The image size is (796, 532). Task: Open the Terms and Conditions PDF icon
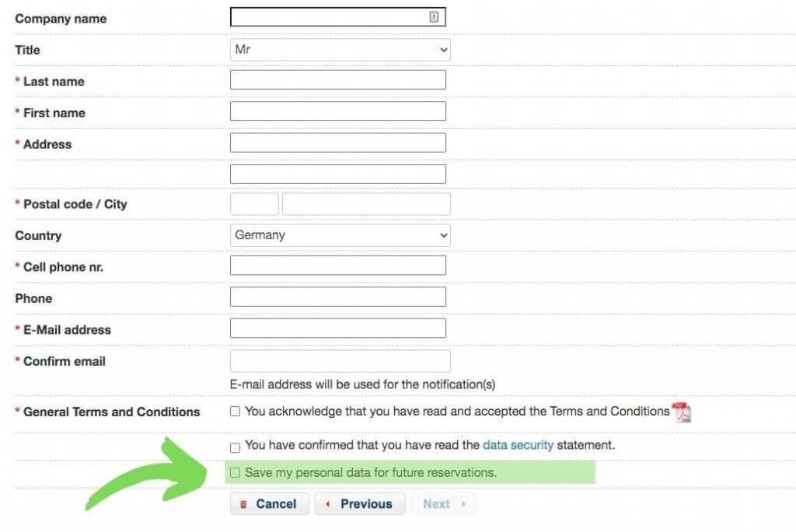point(681,412)
